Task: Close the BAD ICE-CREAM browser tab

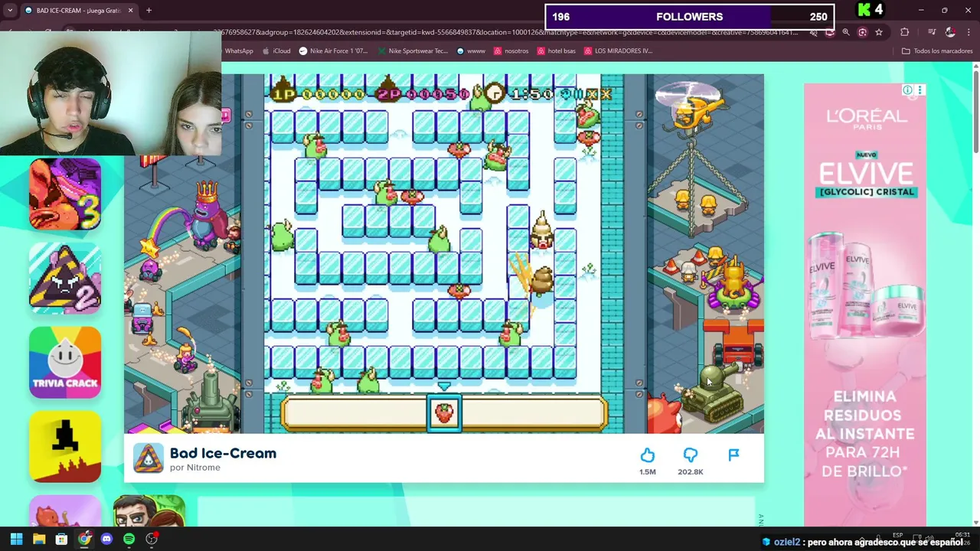Action: tap(130, 11)
